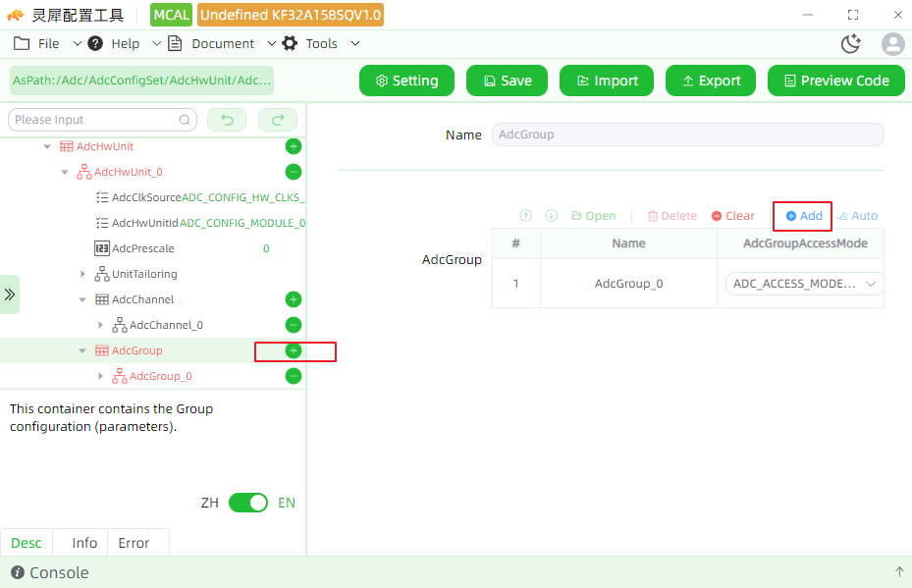Viewport: 912px width, 588px height.
Task: Expand the UnitTailoring tree node
Action: coord(82,274)
